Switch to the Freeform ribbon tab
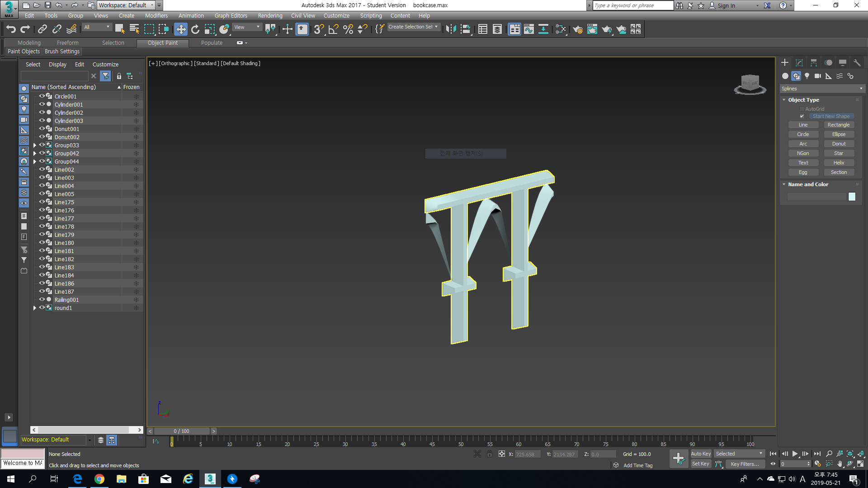This screenshot has height=488, width=868. (x=67, y=42)
